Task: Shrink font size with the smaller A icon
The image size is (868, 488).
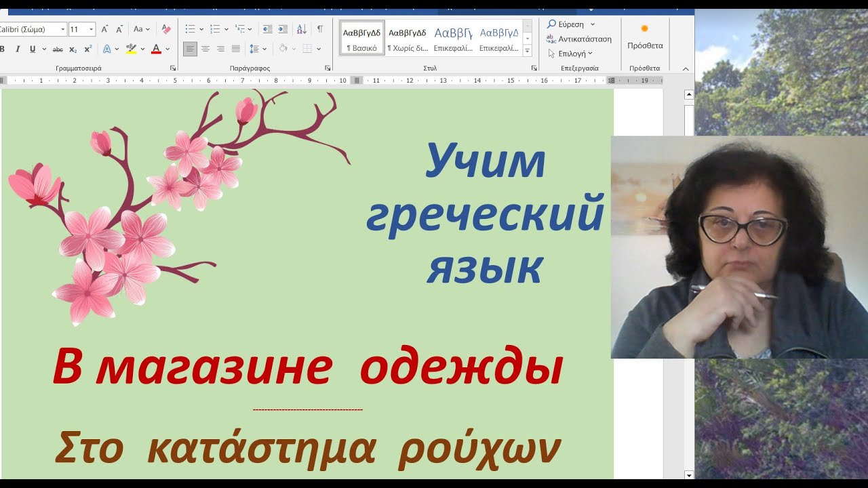Action: coord(119,29)
